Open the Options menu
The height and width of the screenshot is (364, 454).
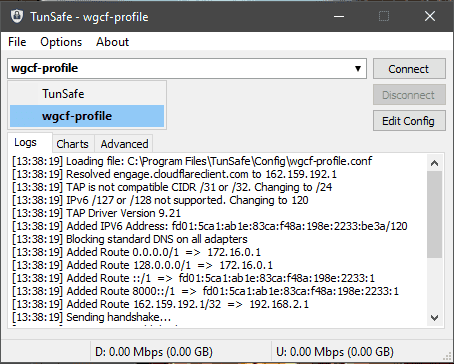click(61, 42)
